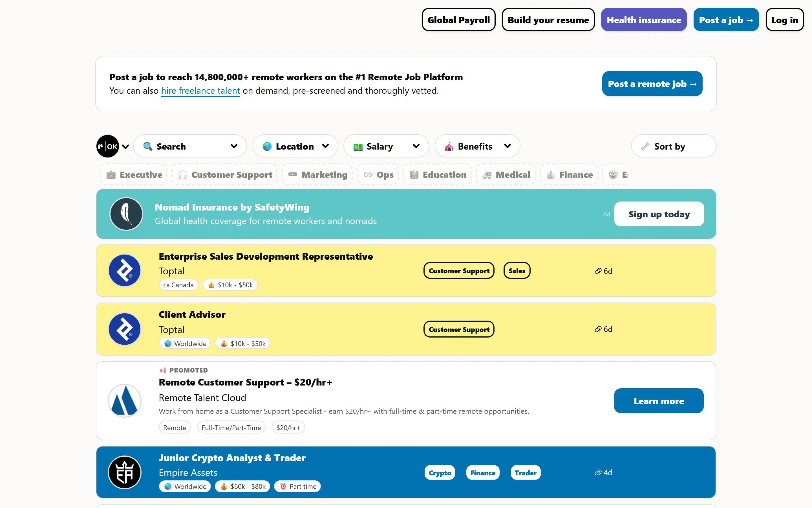Click the Trader tag on Empire Assets row
Screen dimensions: 812x508
526,472
